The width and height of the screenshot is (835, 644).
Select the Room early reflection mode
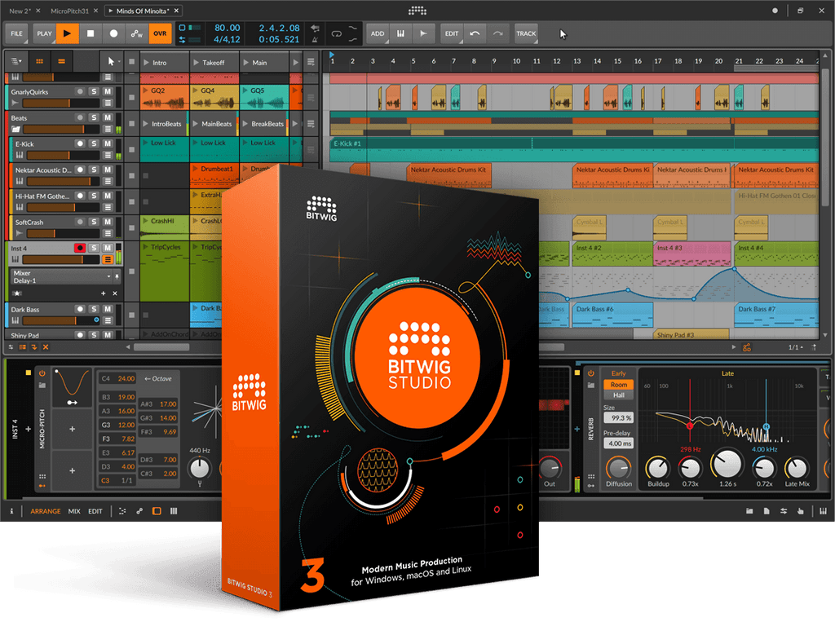(x=618, y=385)
